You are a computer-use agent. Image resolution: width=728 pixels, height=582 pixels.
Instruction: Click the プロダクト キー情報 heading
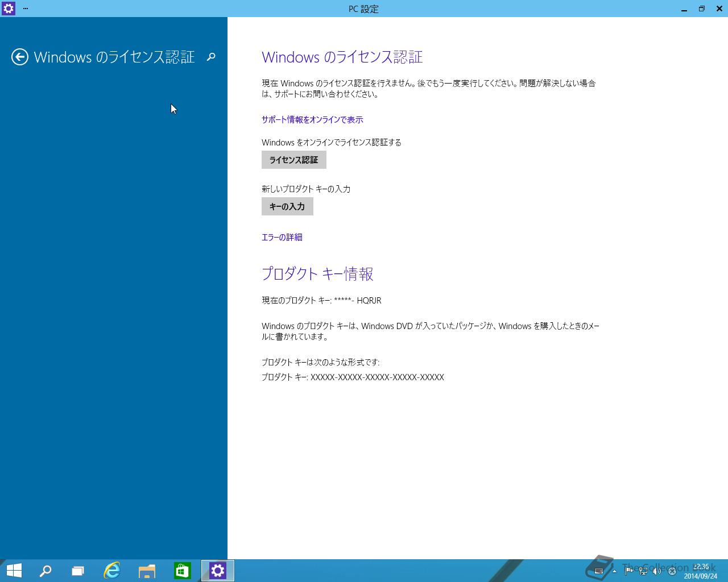click(317, 274)
